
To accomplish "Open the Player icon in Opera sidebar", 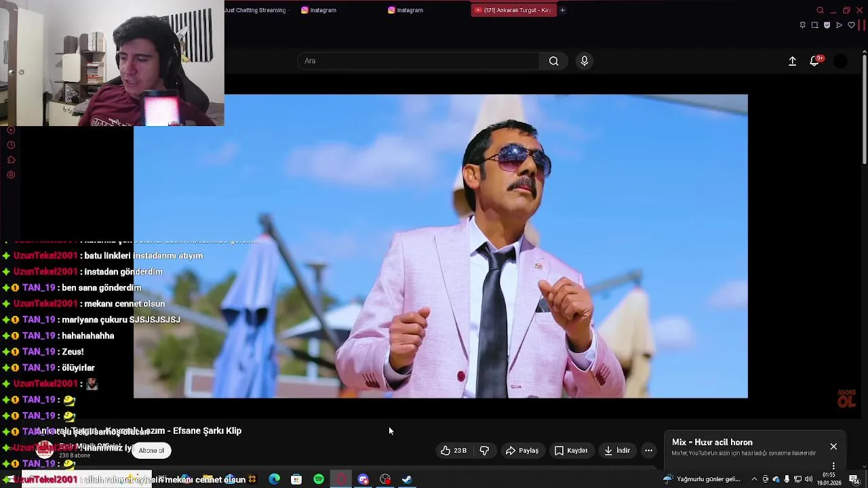I will pos(11,130).
